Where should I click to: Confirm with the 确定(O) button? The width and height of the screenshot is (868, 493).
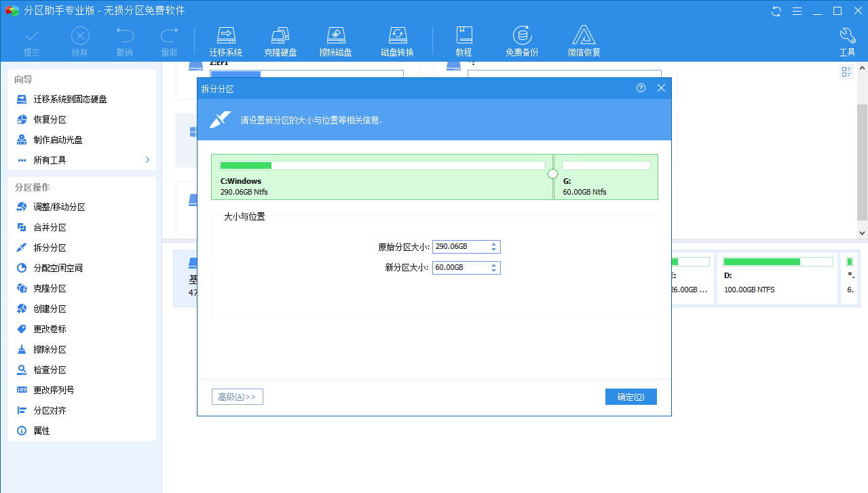click(630, 397)
